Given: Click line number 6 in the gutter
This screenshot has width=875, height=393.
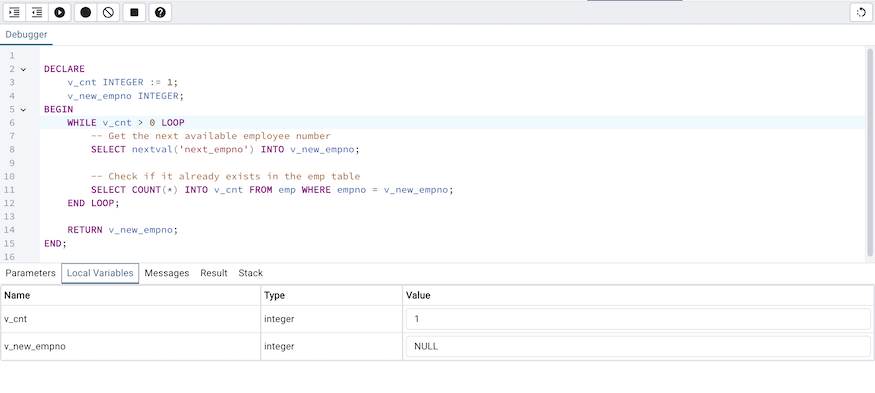Looking at the screenshot, I should [12, 123].
